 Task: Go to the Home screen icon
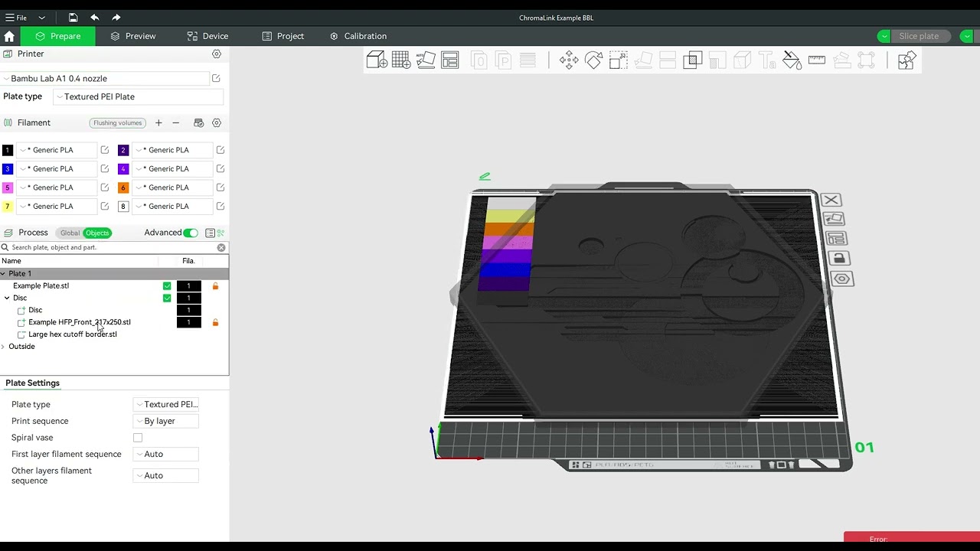9,36
